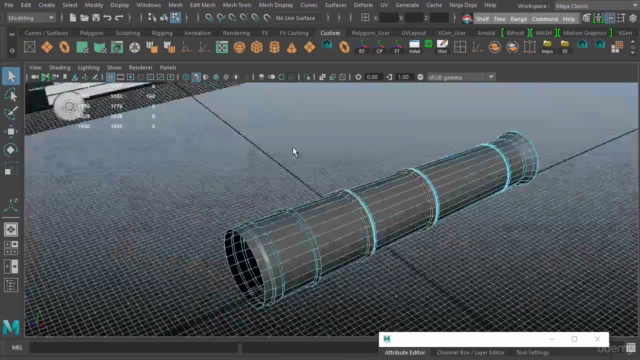Enable the Snap to grids magnet icon
Screen dimensions: 640x360
pyautogui.click(x=209, y=18)
